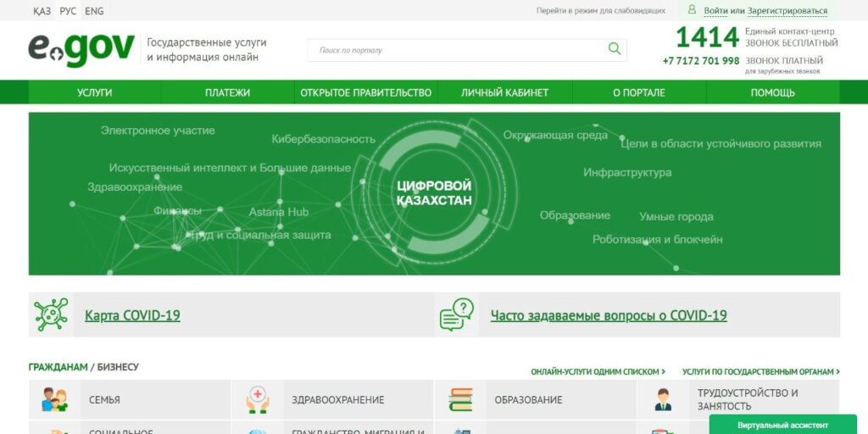The height and width of the screenshot is (434, 868).
Task: Click the search magnifier icon
Action: 615,48
